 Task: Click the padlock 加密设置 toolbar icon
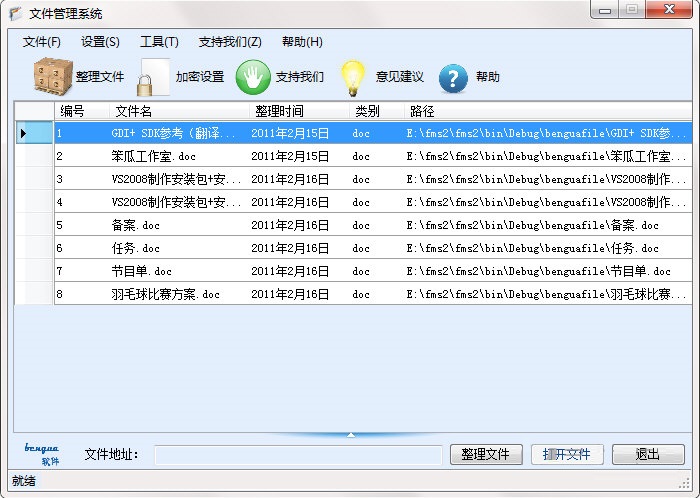(153, 77)
